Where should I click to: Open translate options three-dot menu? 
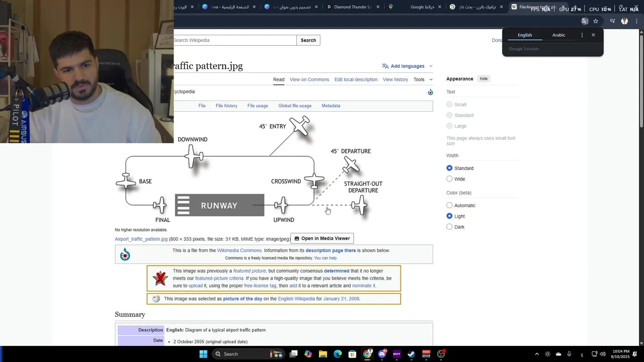582,35
